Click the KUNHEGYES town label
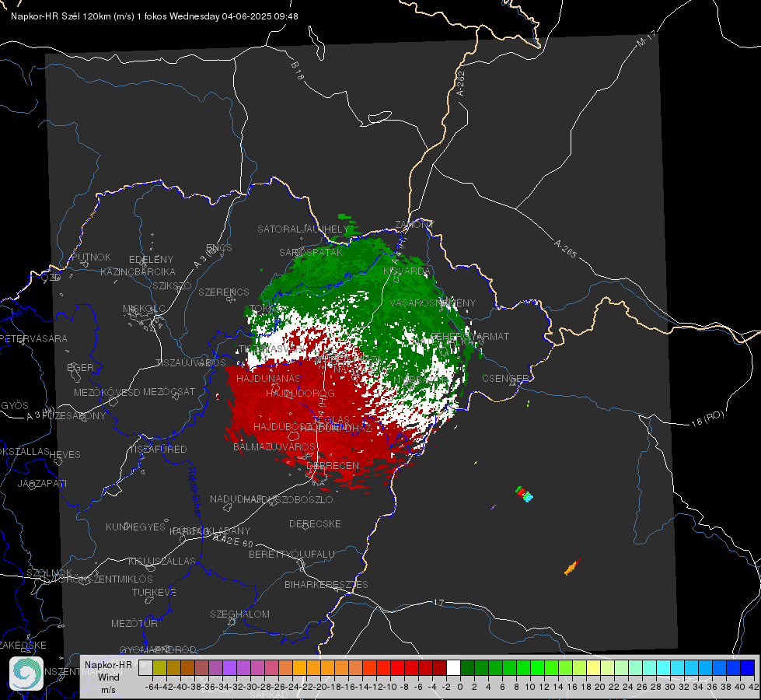The height and width of the screenshot is (700, 761). pos(135,527)
